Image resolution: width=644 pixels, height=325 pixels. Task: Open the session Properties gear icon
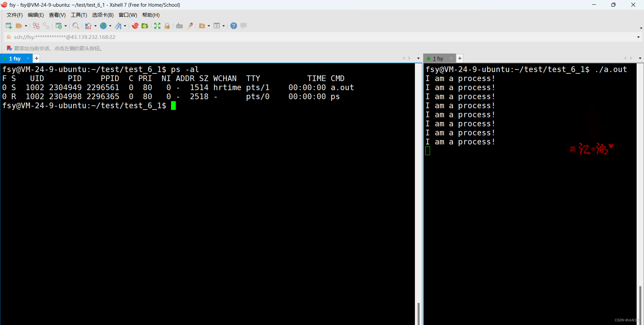tap(59, 26)
